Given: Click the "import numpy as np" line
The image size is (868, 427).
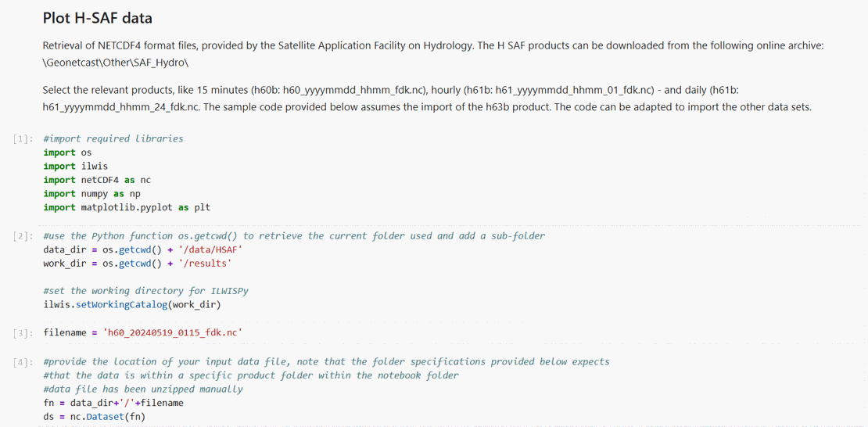Looking at the screenshot, I should tap(91, 193).
